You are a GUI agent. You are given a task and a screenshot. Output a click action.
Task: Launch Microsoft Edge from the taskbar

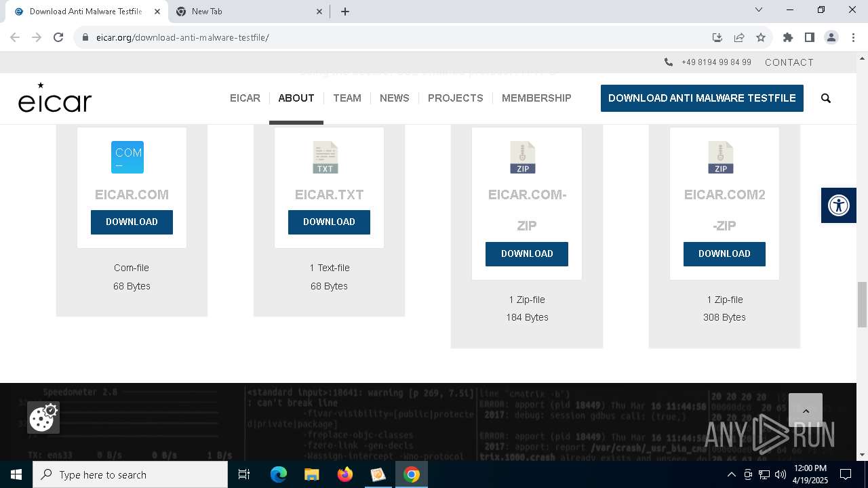point(279,474)
